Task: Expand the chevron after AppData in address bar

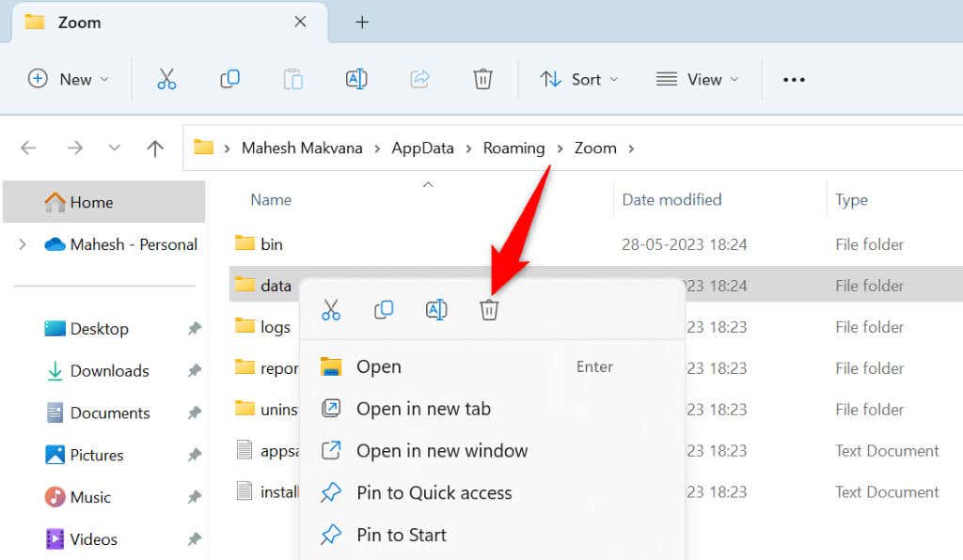Action: (x=468, y=148)
